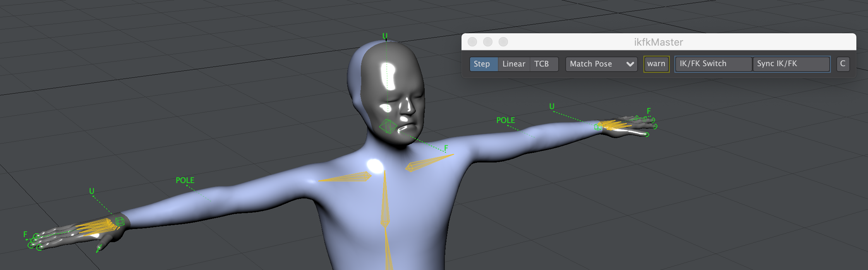Zoom the ikfkMaster window

(503, 42)
